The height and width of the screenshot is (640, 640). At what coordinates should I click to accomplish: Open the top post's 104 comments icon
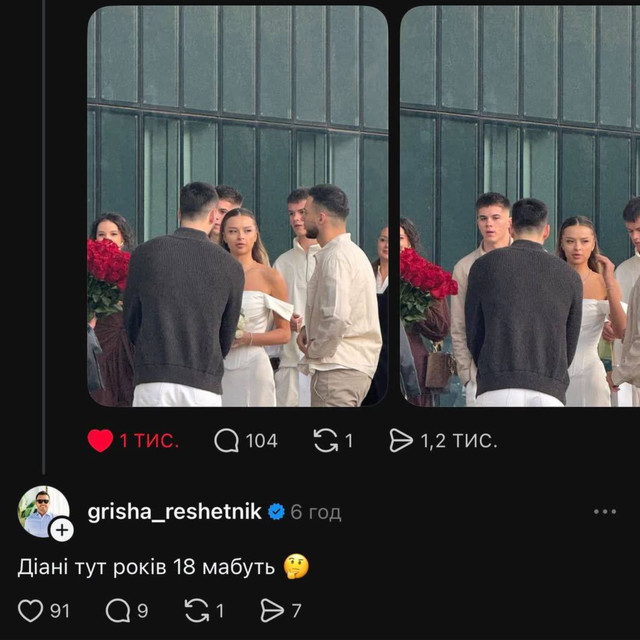point(227,441)
